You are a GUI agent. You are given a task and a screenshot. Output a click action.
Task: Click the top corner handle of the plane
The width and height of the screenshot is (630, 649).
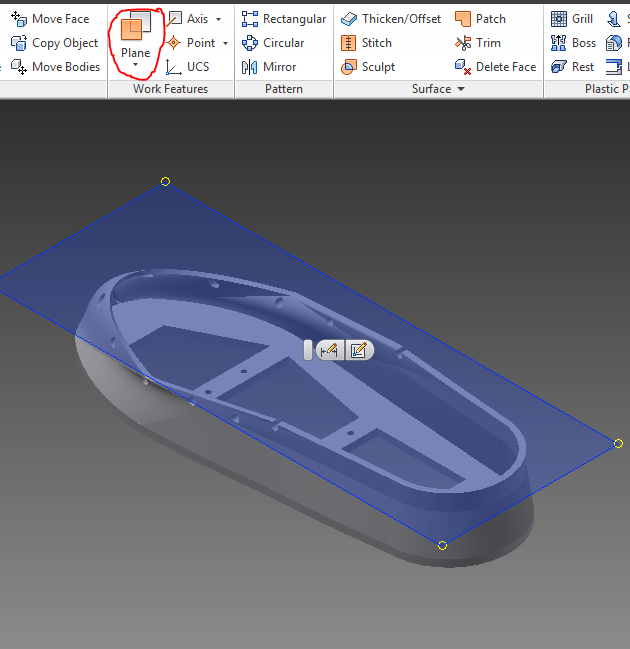coord(165,181)
